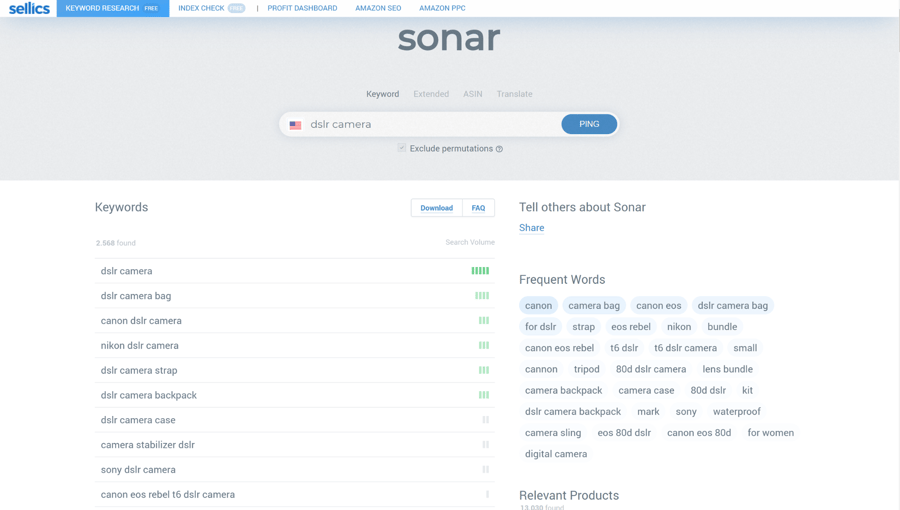Open the FAQ button
900x510 pixels.
[x=478, y=208]
